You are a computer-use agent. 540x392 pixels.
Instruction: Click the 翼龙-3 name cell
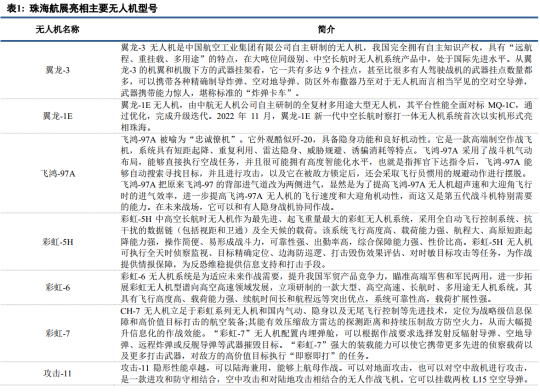click(57, 70)
